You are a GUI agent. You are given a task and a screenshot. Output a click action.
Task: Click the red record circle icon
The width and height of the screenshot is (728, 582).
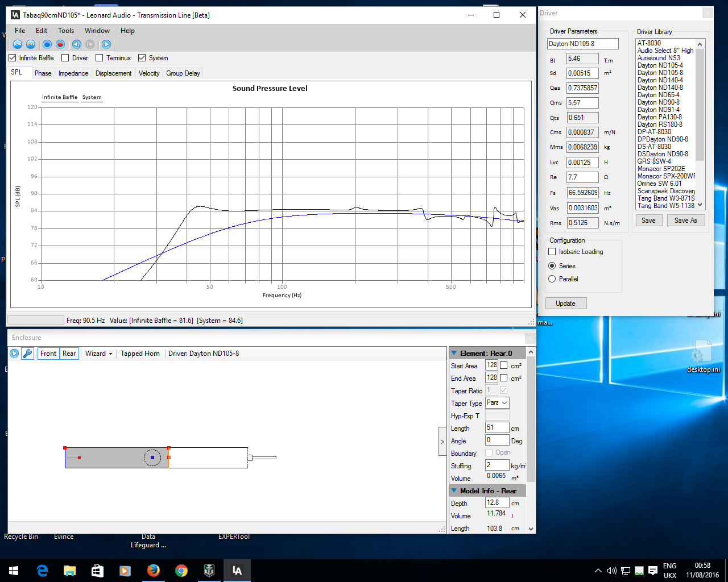(60, 44)
